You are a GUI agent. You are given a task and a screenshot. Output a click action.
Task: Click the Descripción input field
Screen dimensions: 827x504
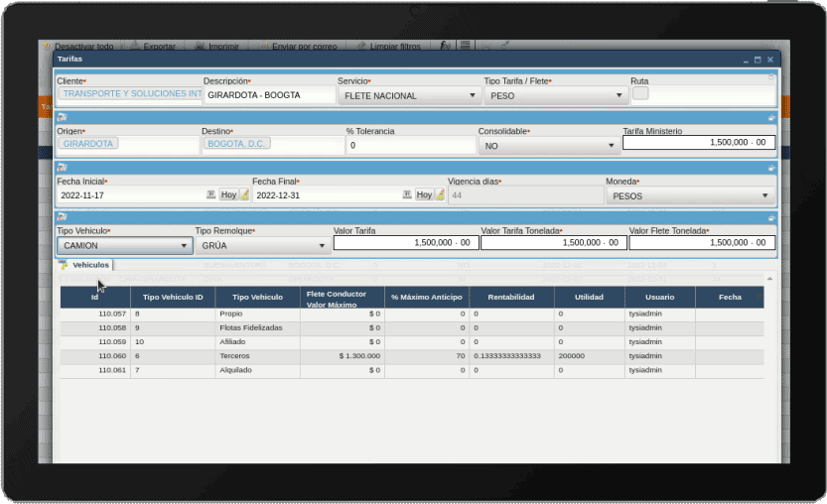coord(269,95)
